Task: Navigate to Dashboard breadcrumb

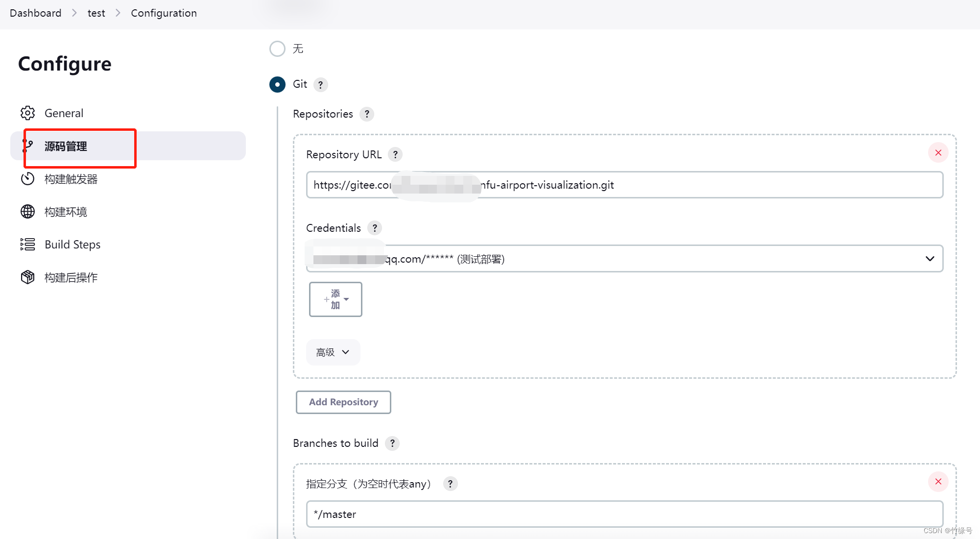Action: (x=36, y=13)
